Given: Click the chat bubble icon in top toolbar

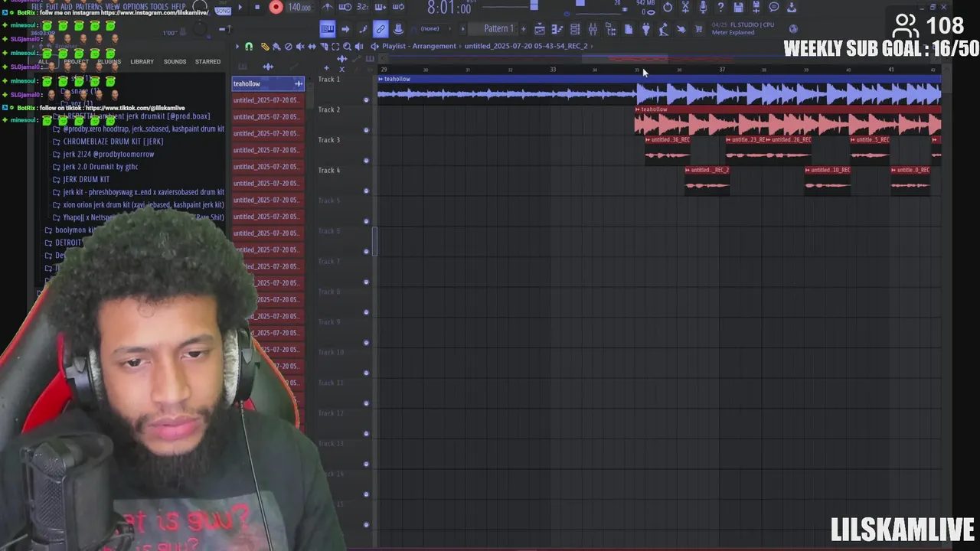Looking at the screenshot, I should click(x=774, y=7).
